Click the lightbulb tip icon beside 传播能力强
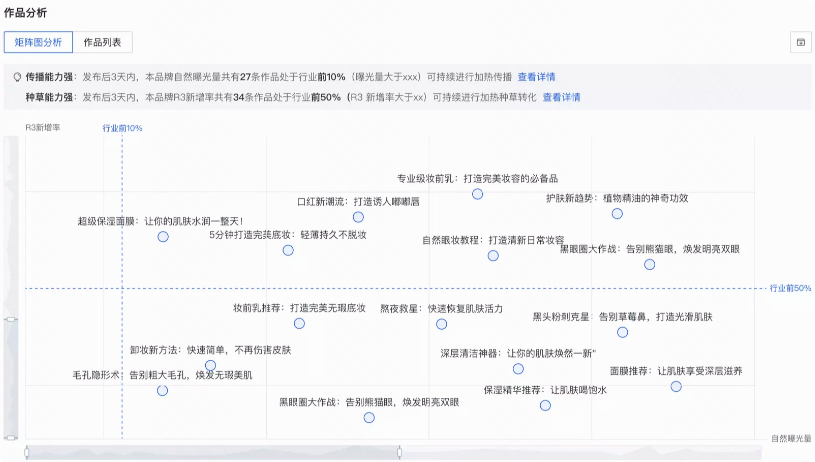The width and height of the screenshot is (815, 462). click(17, 77)
